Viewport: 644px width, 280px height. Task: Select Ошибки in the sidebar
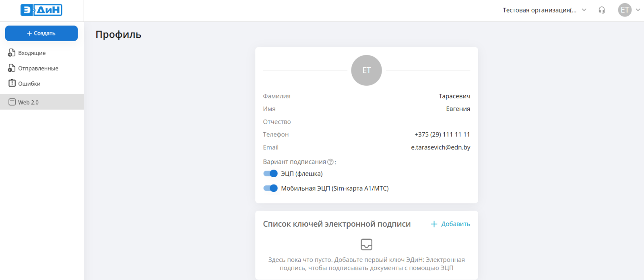pos(29,84)
